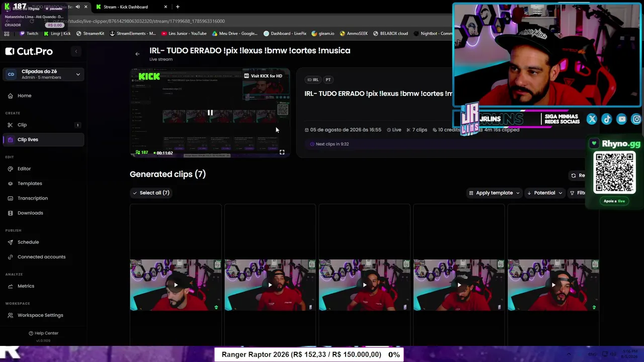This screenshot has height=362, width=644.
Task: Open the Potential sort dropdown
Action: click(544, 193)
